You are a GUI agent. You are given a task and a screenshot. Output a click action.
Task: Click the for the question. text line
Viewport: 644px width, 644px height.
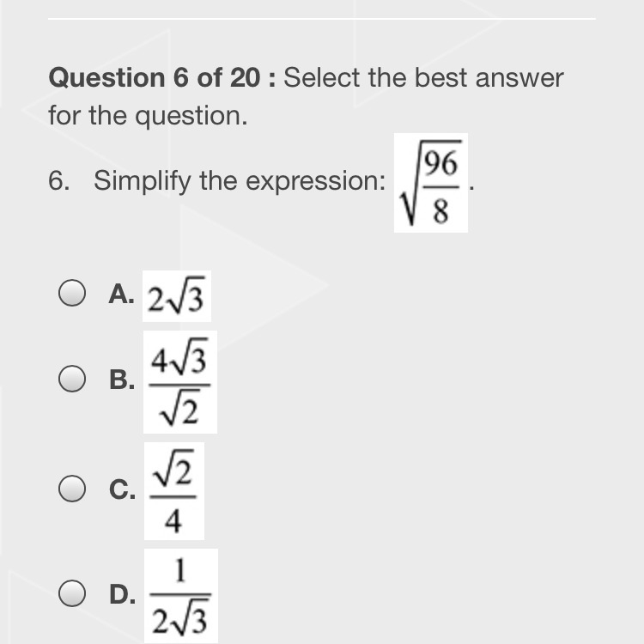149,116
